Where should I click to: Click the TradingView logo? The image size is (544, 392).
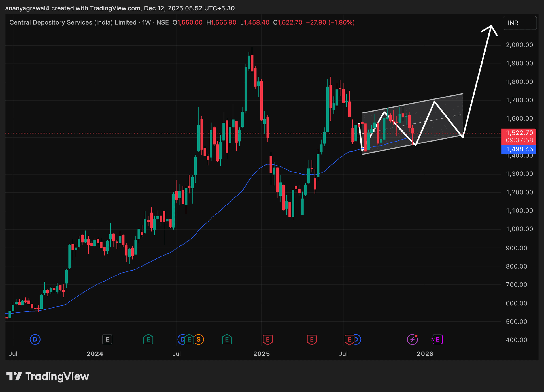(48, 376)
